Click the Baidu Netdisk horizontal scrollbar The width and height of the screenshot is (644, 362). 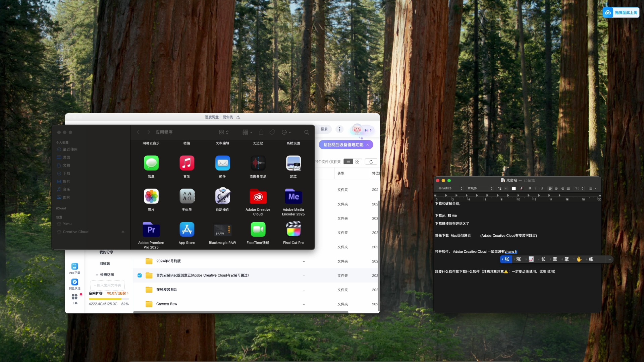click(x=241, y=312)
